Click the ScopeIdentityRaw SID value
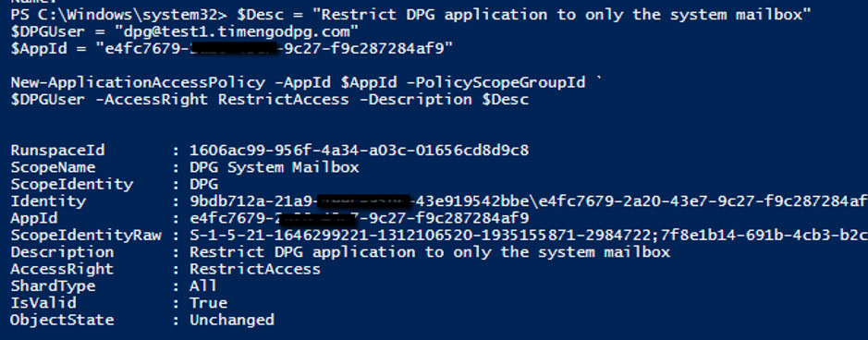 pos(529,236)
